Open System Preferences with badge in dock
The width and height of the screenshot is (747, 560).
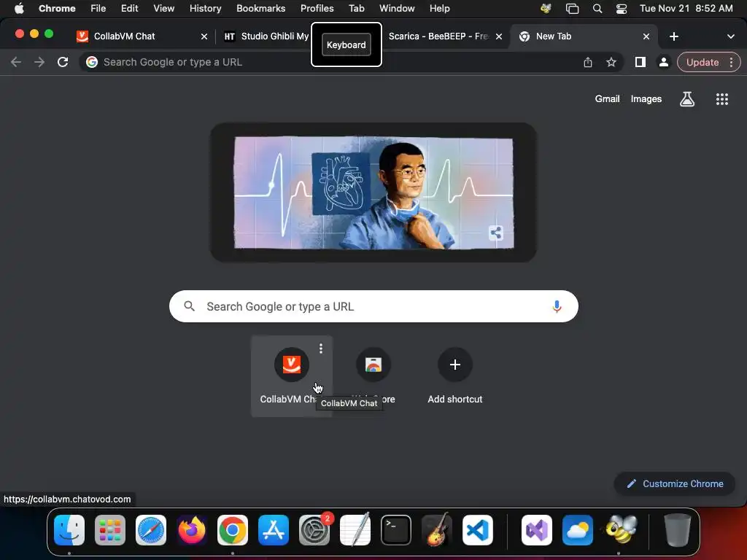pyautogui.click(x=314, y=530)
